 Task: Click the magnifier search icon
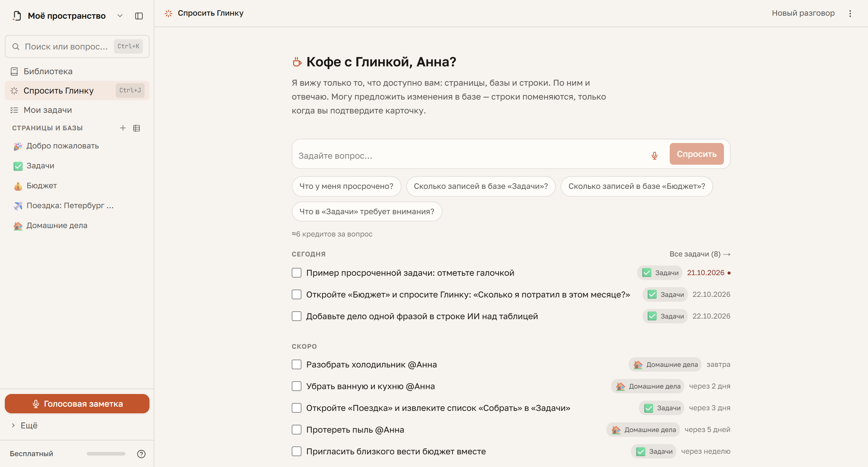tap(15, 46)
